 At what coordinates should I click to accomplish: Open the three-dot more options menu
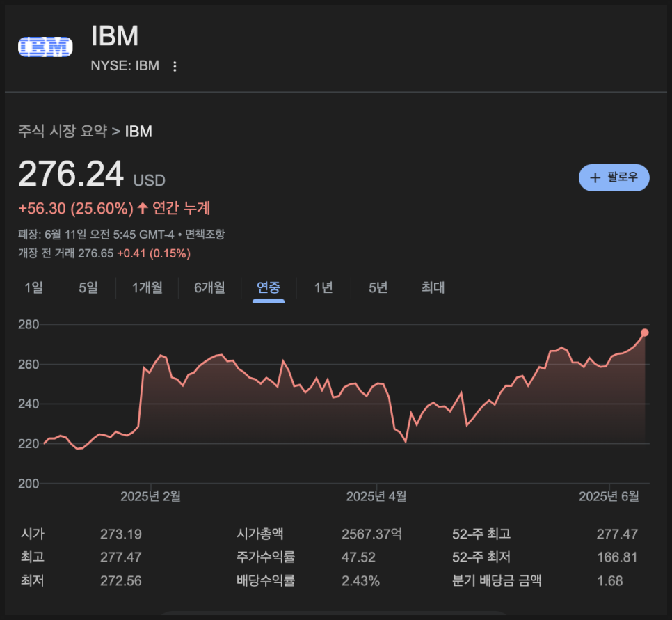click(175, 67)
